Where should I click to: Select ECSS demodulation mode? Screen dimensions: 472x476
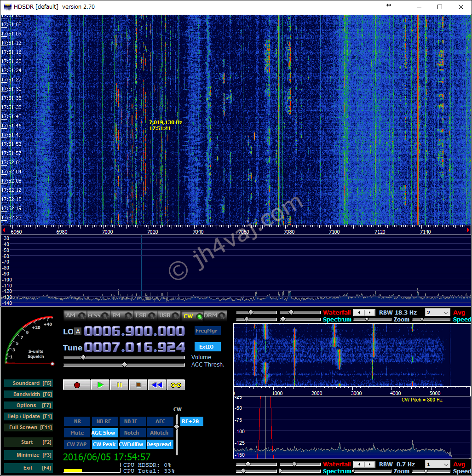click(x=98, y=315)
